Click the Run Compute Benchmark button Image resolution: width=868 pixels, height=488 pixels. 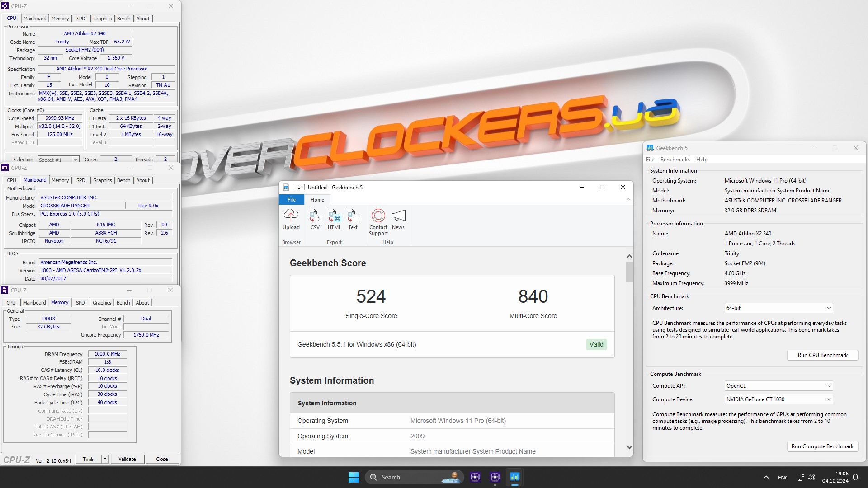tap(822, 446)
